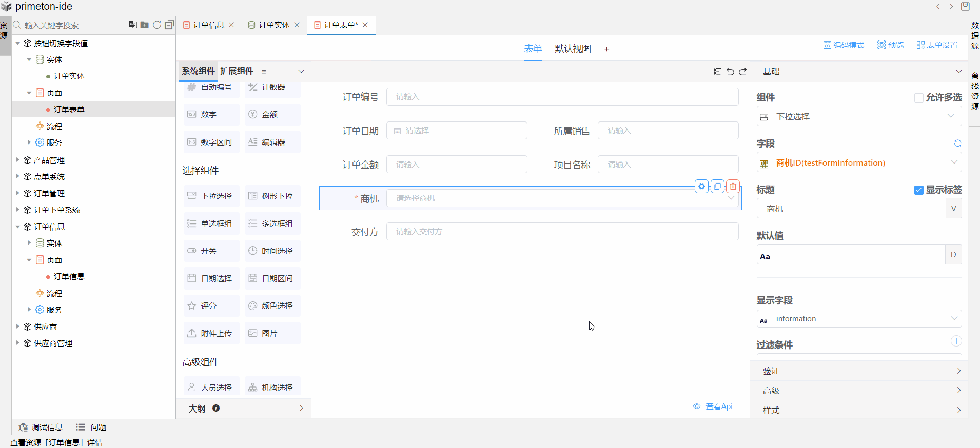Click refresh icon in resource panel
This screenshot has height=448, width=980.
pyautogui.click(x=157, y=25)
